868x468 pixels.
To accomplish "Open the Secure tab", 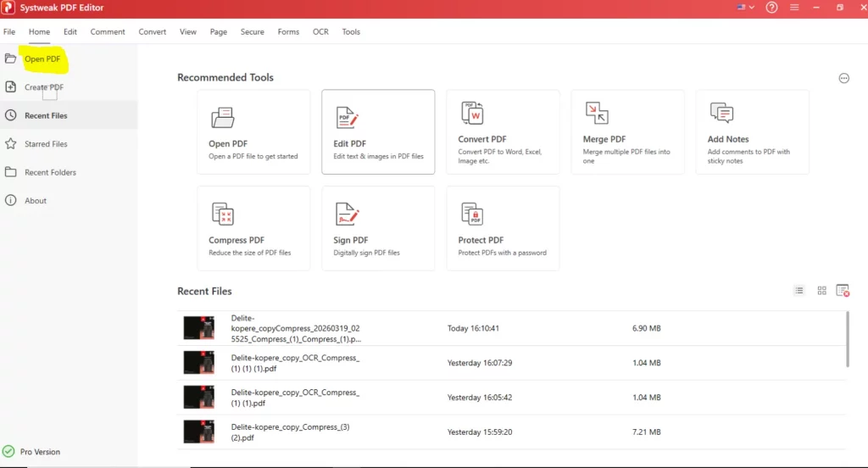I will pos(253,31).
